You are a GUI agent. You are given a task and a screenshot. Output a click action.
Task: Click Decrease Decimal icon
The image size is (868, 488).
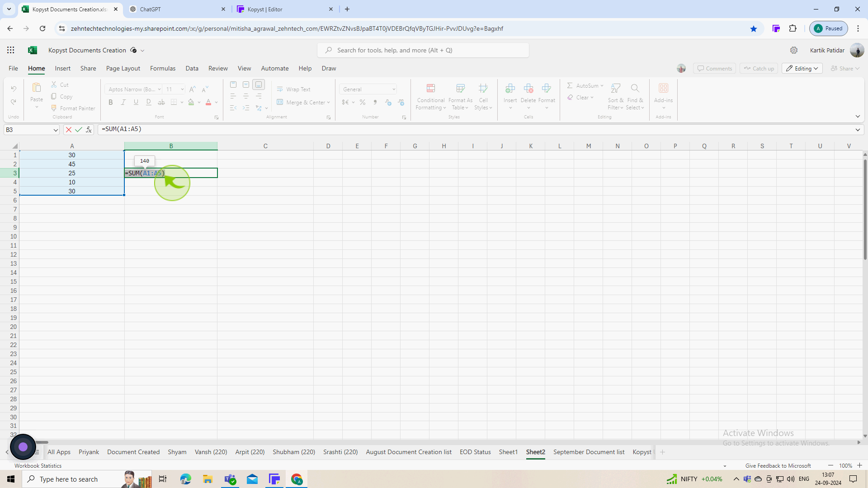pos(401,103)
